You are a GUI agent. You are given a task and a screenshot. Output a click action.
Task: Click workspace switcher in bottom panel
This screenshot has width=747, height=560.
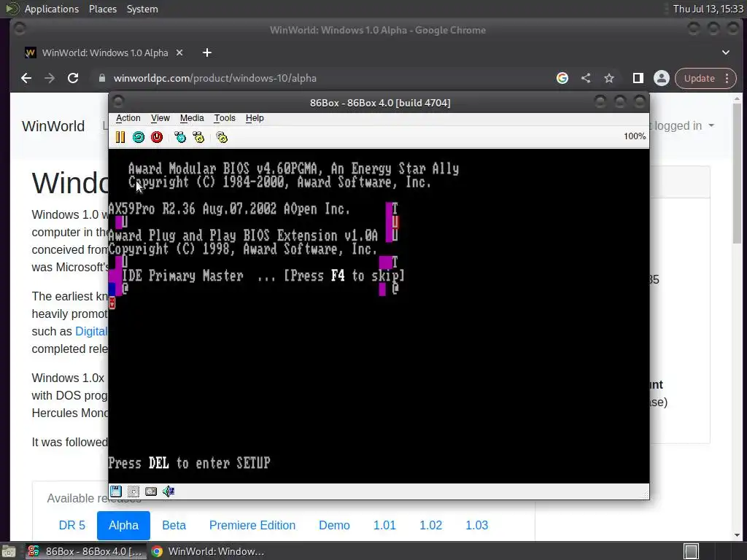[x=691, y=551]
